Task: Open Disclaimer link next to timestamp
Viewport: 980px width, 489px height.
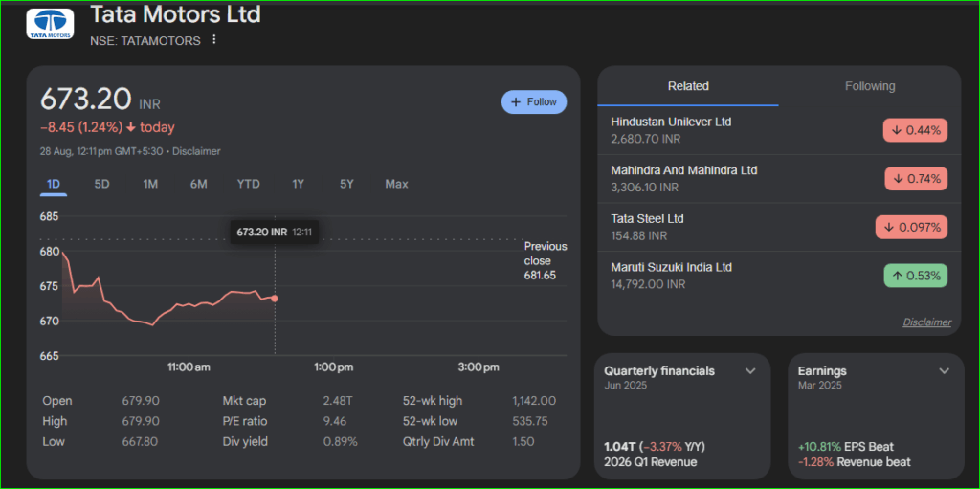Action: tap(196, 151)
